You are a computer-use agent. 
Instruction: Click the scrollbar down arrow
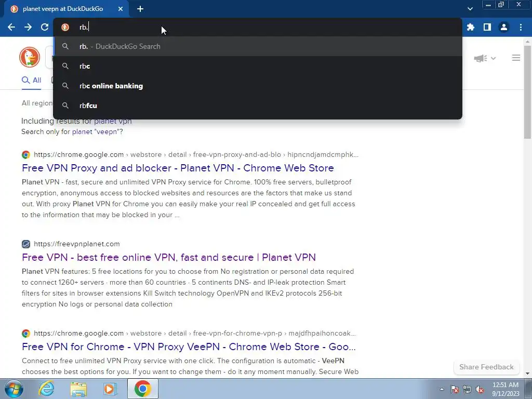click(527, 374)
